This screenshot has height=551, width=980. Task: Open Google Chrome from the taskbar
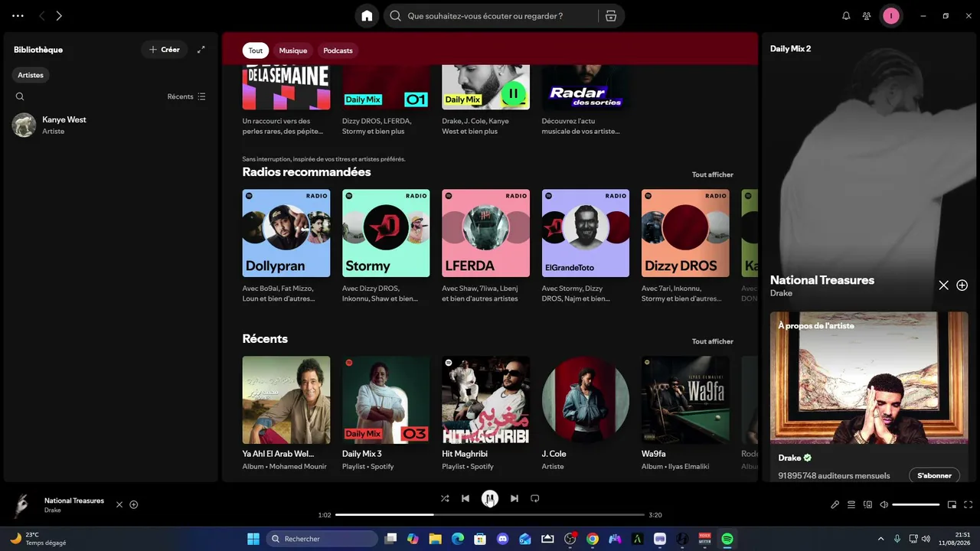(x=593, y=539)
